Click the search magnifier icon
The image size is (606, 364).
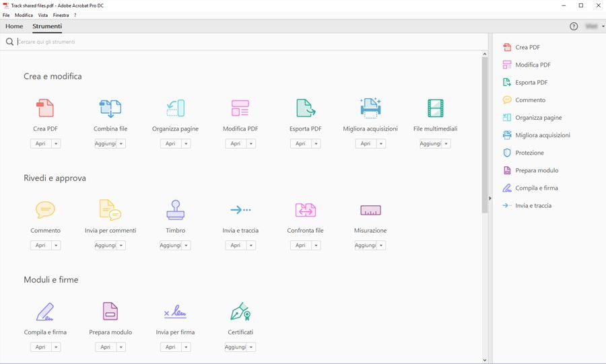(9, 42)
